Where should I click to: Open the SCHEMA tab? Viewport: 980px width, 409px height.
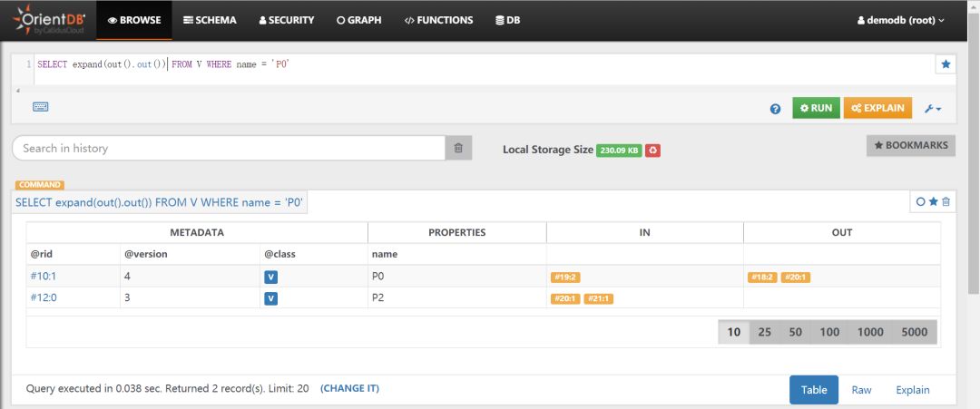point(210,20)
